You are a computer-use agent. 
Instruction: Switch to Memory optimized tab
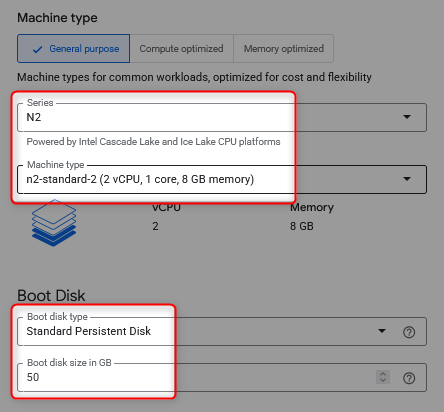(x=284, y=48)
